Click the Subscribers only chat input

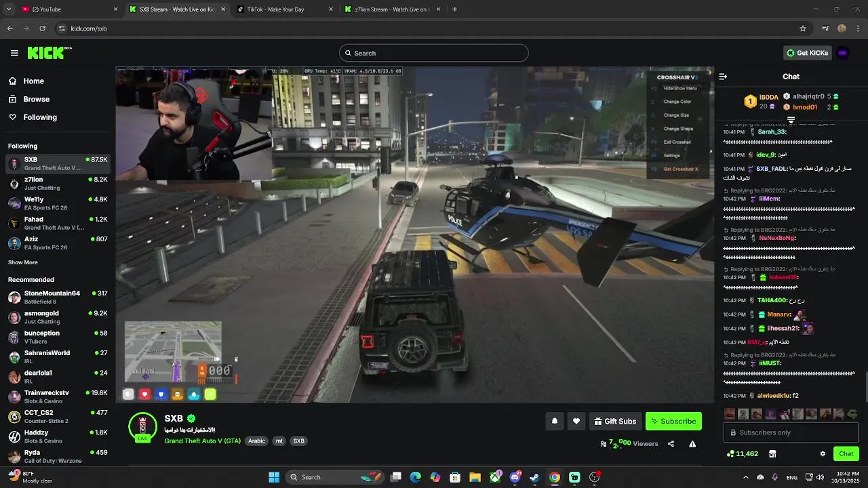791,432
